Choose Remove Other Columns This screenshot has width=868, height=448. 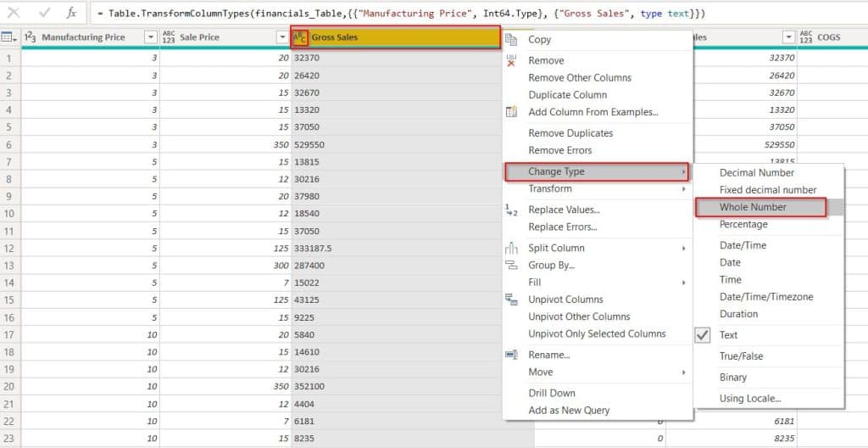click(580, 77)
